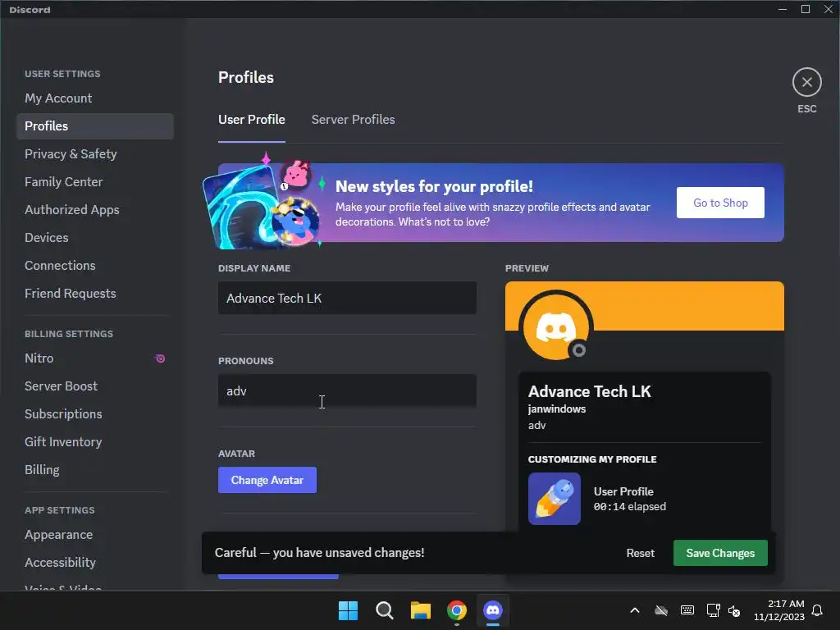
Task: Click the pencil User Profile activity icon
Action: pyautogui.click(x=554, y=498)
